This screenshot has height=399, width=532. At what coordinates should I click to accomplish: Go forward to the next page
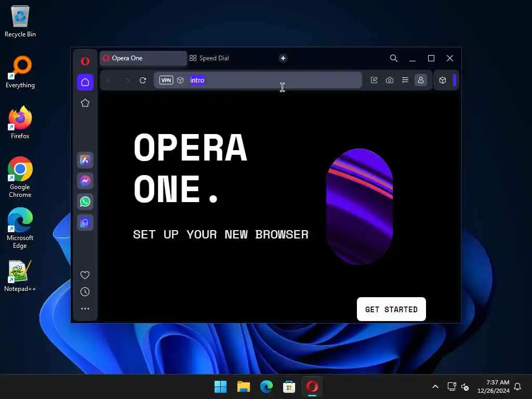(128, 81)
